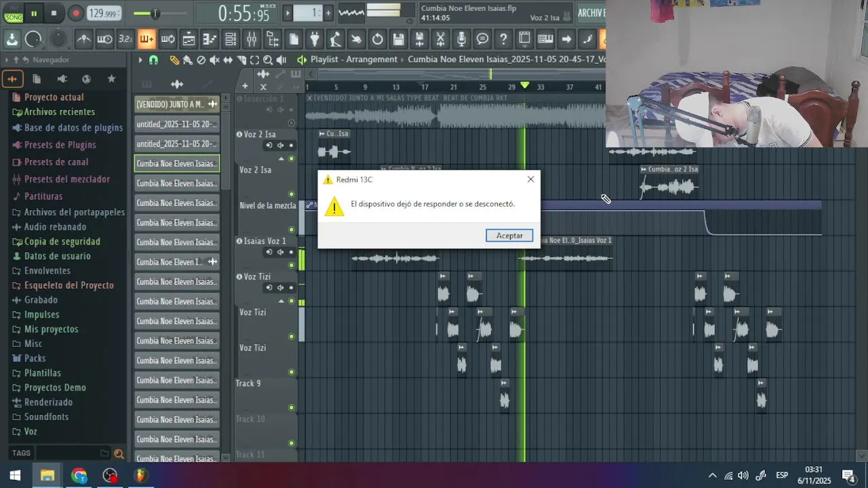Open help with question mark icon
868x488 pixels.
coord(503,39)
